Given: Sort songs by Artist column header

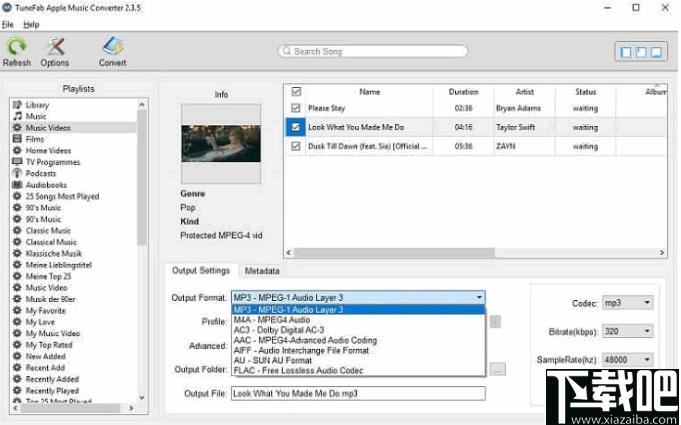Looking at the screenshot, I should 525,92.
